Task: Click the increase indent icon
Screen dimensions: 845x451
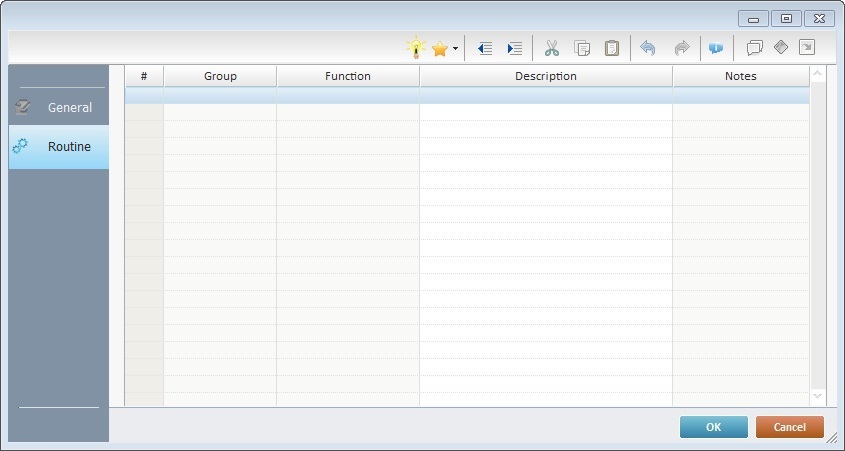Action: click(x=514, y=48)
